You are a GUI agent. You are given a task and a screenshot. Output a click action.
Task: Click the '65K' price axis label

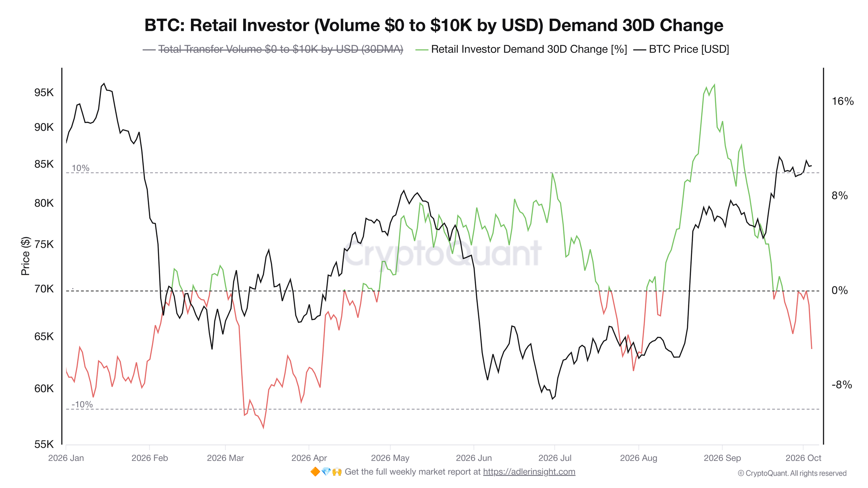coord(44,337)
